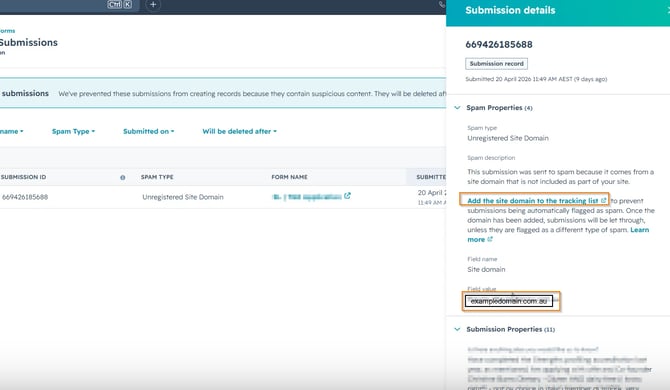
Task: Click the Site domain field name value
Action: click(x=486, y=270)
